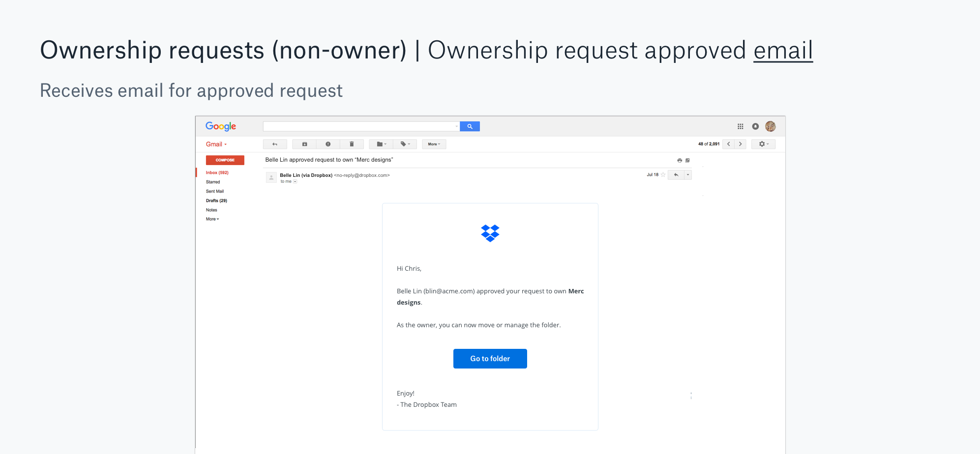Image resolution: width=980 pixels, height=454 pixels.
Task: Archive this email
Action: 304,144
